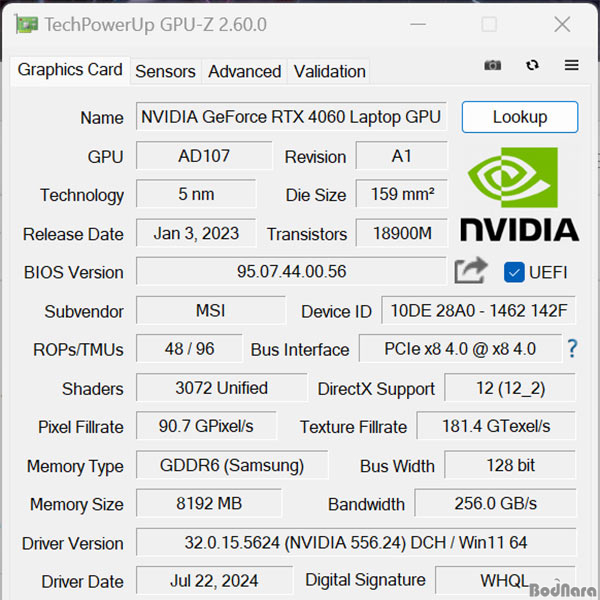Click the Driver Date value Jul 22, 2024
This screenshot has width=600, height=600.
[214, 580]
